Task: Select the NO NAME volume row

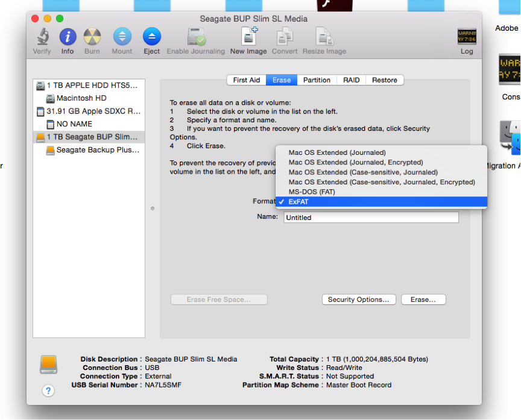Action: pos(89,124)
